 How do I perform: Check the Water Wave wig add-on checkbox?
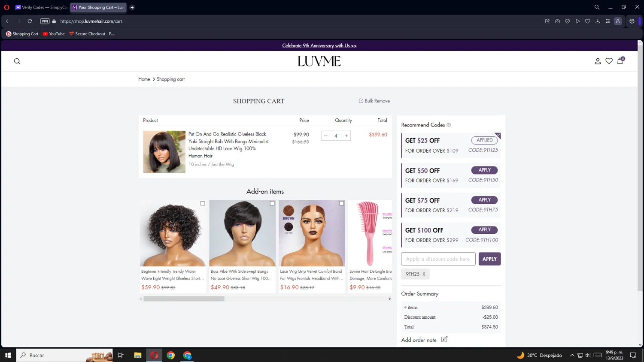click(x=203, y=203)
